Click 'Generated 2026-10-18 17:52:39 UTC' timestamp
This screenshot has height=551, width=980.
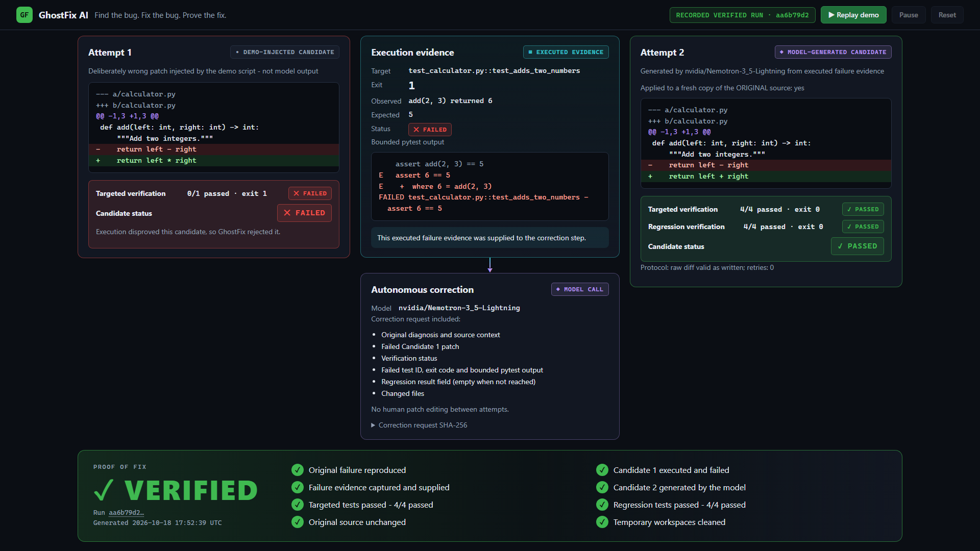pos(157,522)
